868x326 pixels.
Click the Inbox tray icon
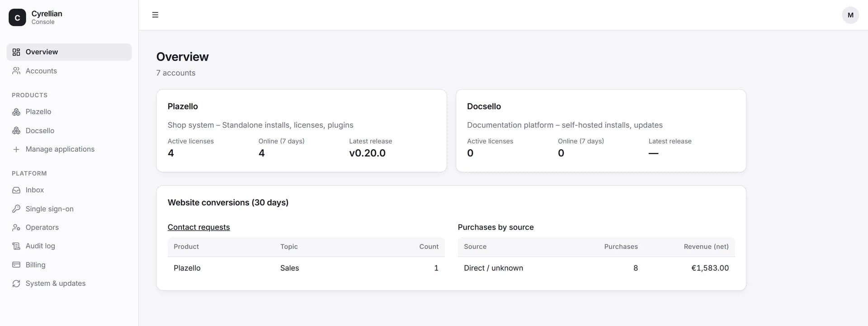click(x=16, y=190)
